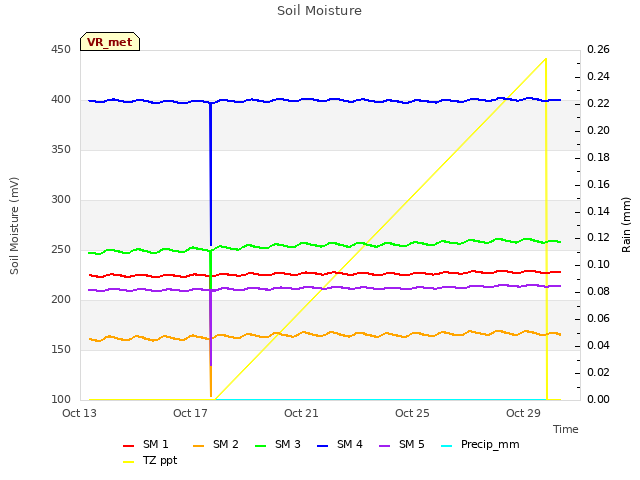Click the 0.18 right-axis tick label
This screenshot has width=640, height=480.
click(598, 158)
